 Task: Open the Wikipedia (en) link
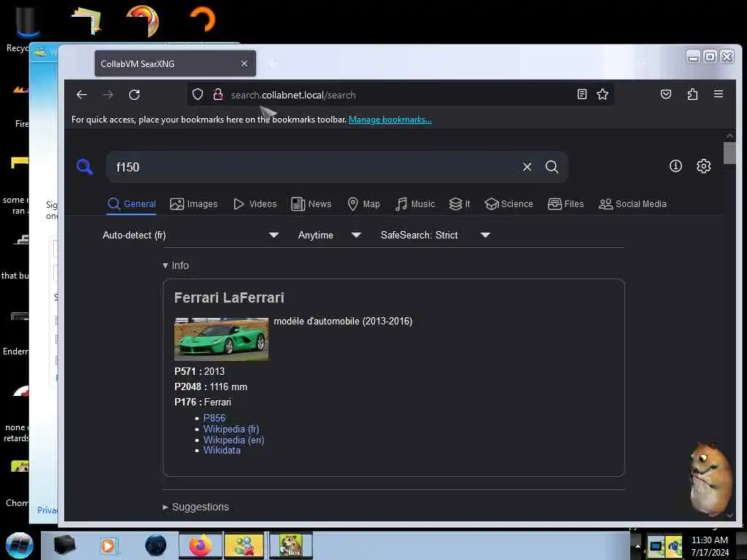pos(234,440)
